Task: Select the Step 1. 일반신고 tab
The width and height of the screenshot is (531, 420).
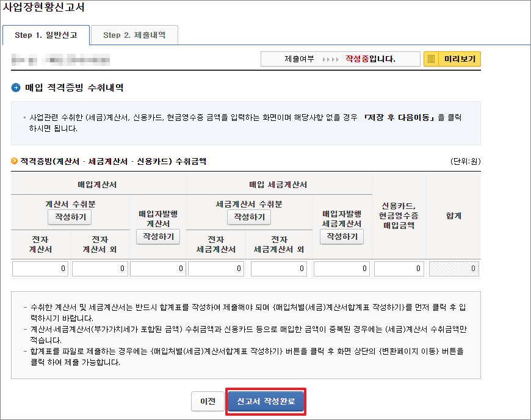Action: (x=46, y=35)
